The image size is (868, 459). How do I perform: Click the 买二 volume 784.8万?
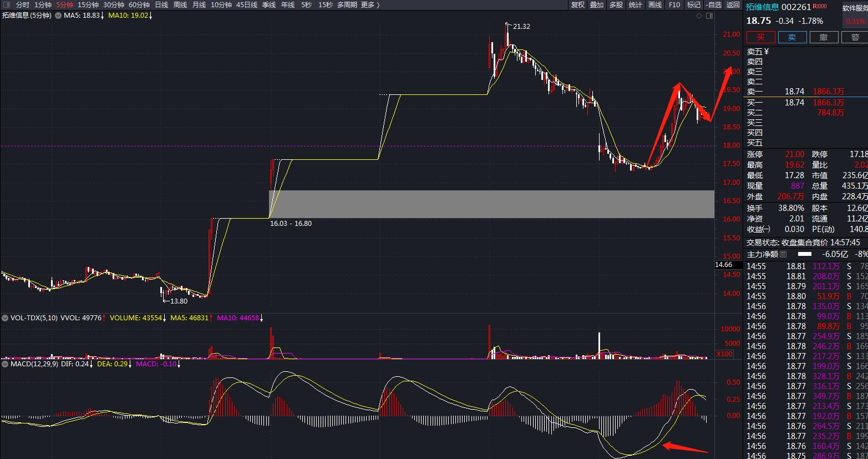point(831,113)
